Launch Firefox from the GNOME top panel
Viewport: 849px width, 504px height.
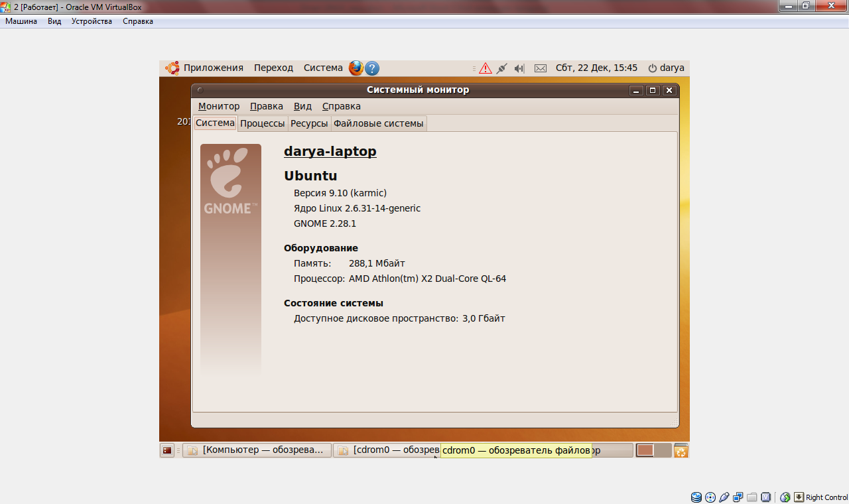(x=356, y=68)
